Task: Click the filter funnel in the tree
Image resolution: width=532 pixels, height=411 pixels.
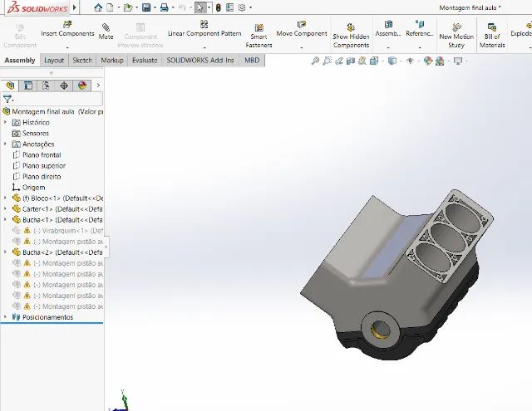Action: coord(7,99)
